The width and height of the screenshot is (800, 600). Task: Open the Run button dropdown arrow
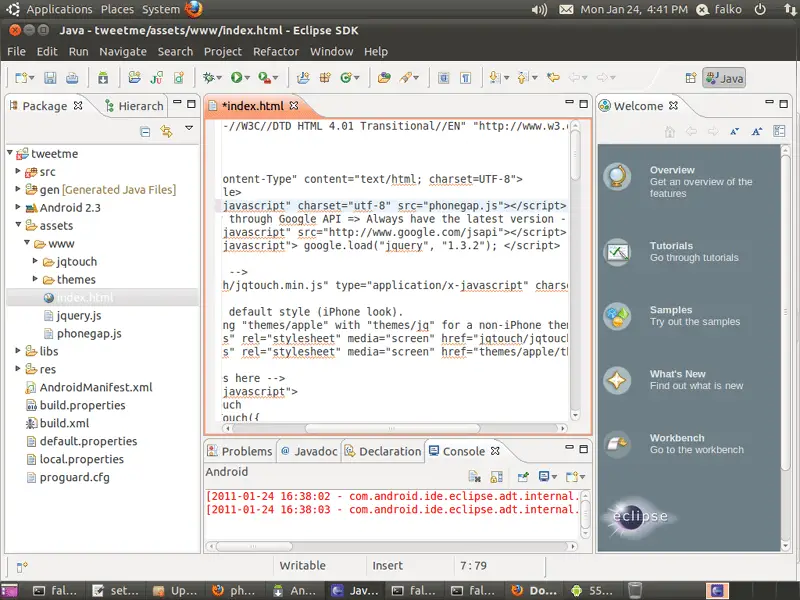pyautogui.click(x=247, y=78)
